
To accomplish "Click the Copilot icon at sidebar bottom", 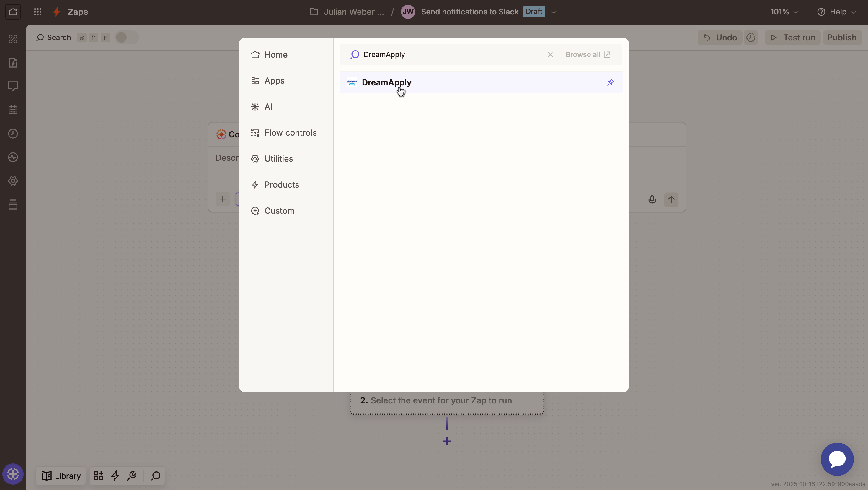I will coord(13,474).
